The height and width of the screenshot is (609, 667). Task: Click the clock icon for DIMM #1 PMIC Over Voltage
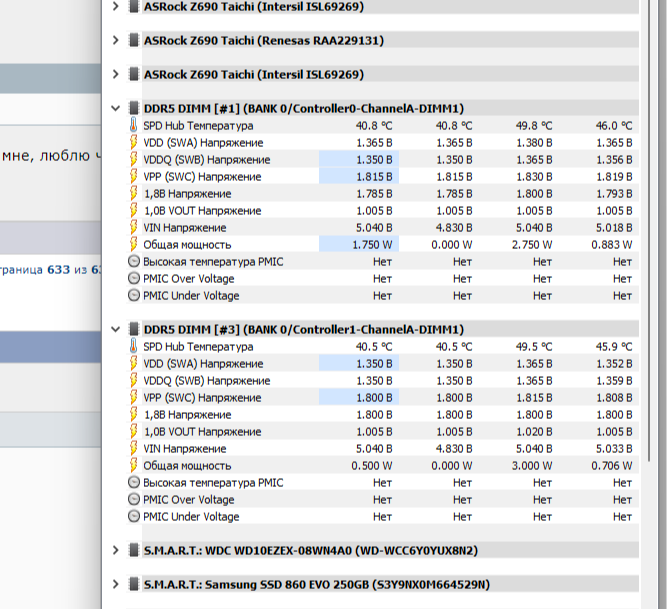click(134, 278)
